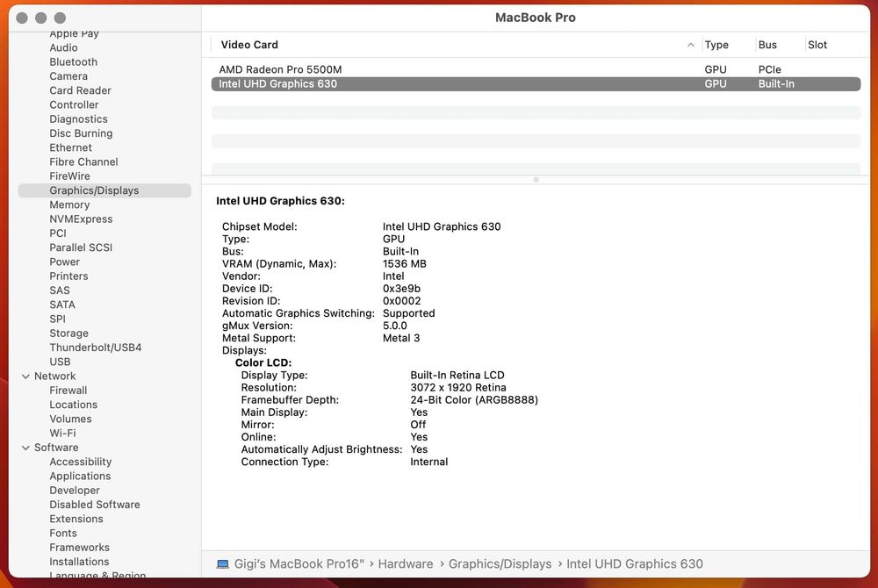The height and width of the screenshot is (588, 878).
Task: Open Frameworks under Software
Action: [x=80, y=547]
